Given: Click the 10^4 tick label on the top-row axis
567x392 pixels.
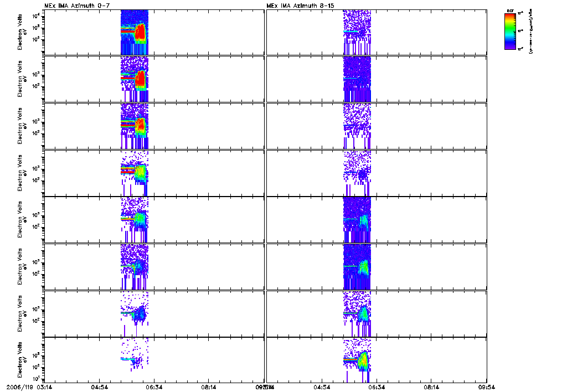Looking at the screenshot, I should click(37, 16).
